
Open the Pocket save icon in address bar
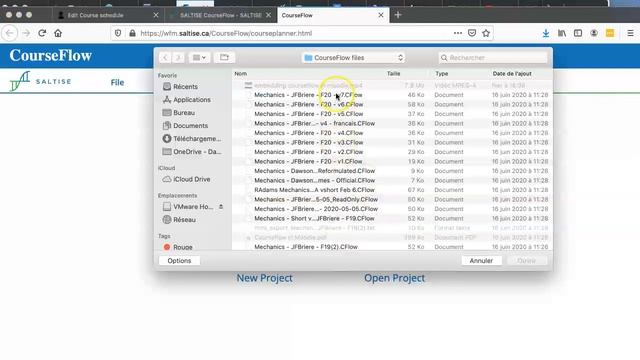472,33
